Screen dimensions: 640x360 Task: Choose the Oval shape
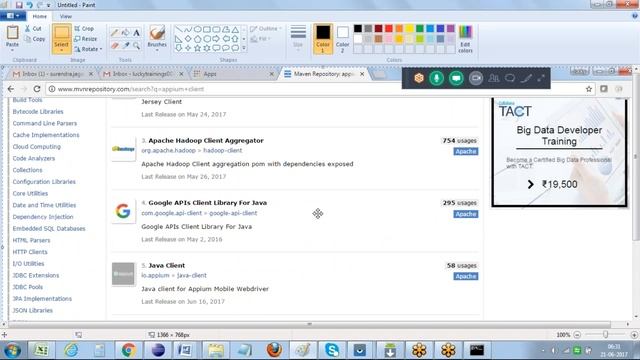[198, 29]
